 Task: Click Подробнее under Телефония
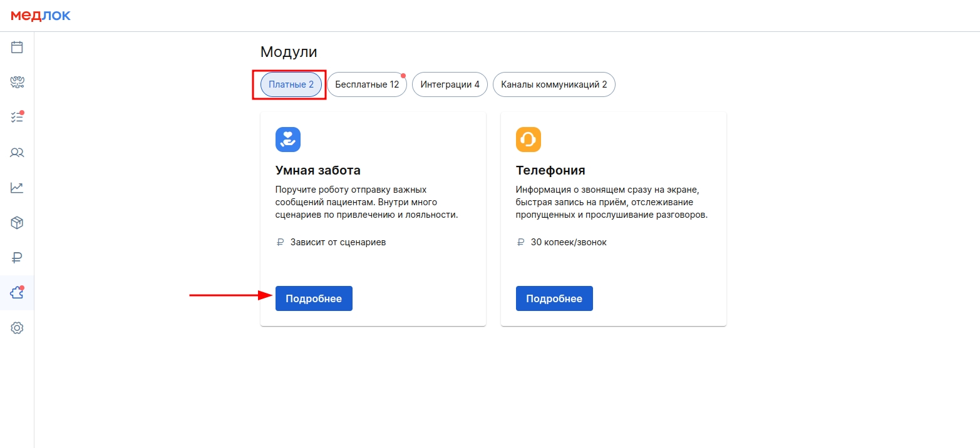click(554, 298)
